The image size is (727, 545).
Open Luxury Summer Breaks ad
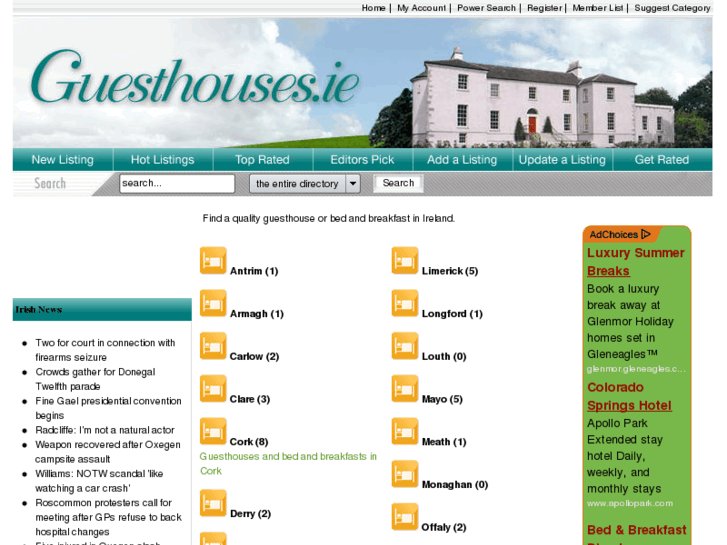point(636,262)
